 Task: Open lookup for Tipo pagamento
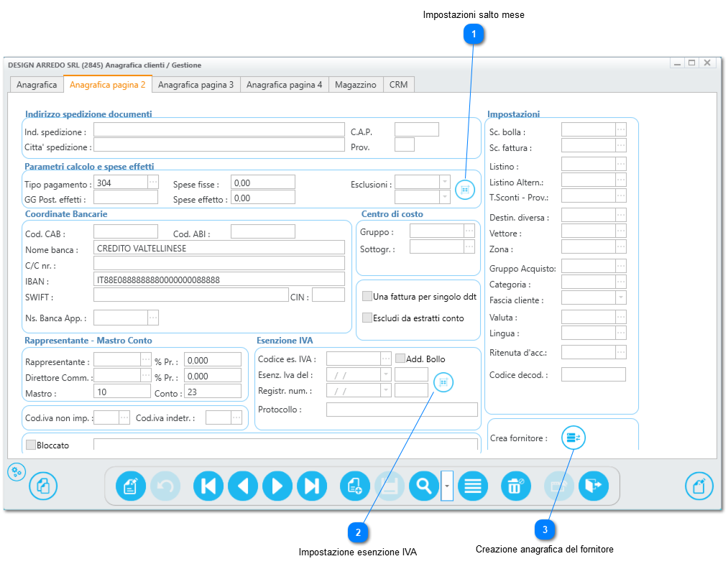(153, 182)
